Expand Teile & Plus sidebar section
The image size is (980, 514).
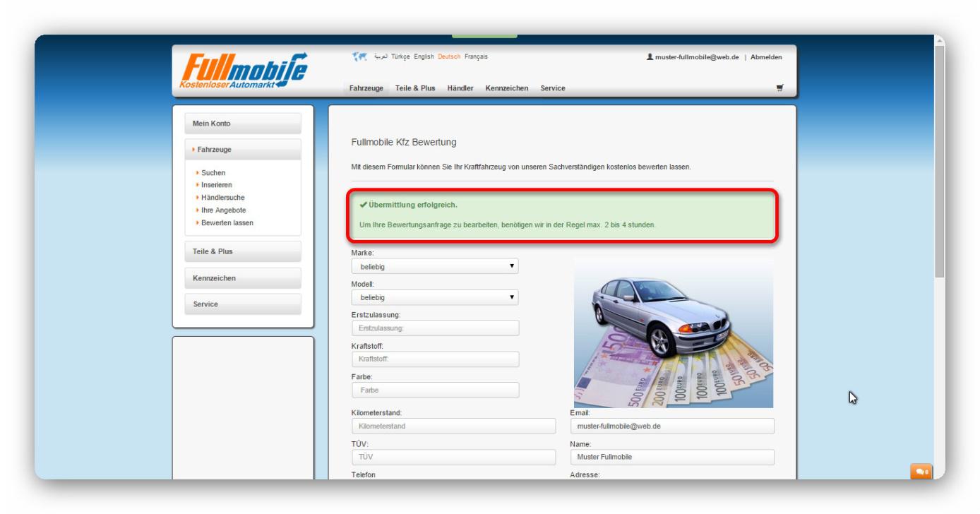click(243, 251)
